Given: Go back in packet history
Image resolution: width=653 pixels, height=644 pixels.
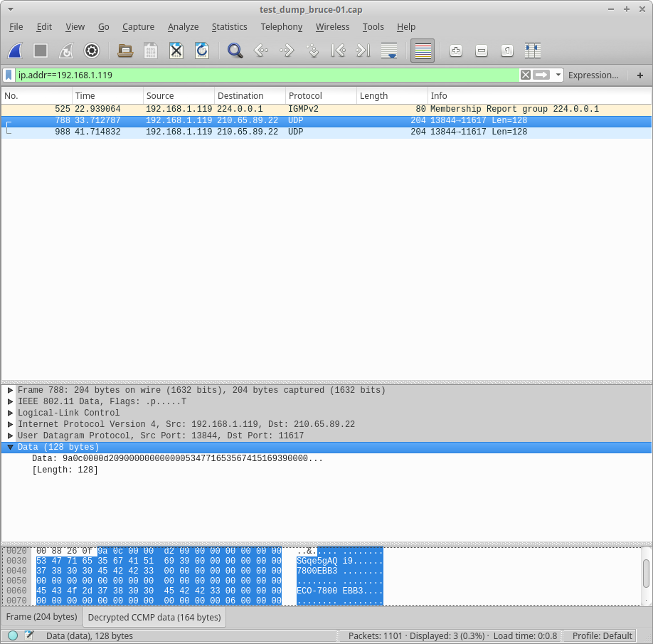Looking at the screenshot, I should (261, 51).
